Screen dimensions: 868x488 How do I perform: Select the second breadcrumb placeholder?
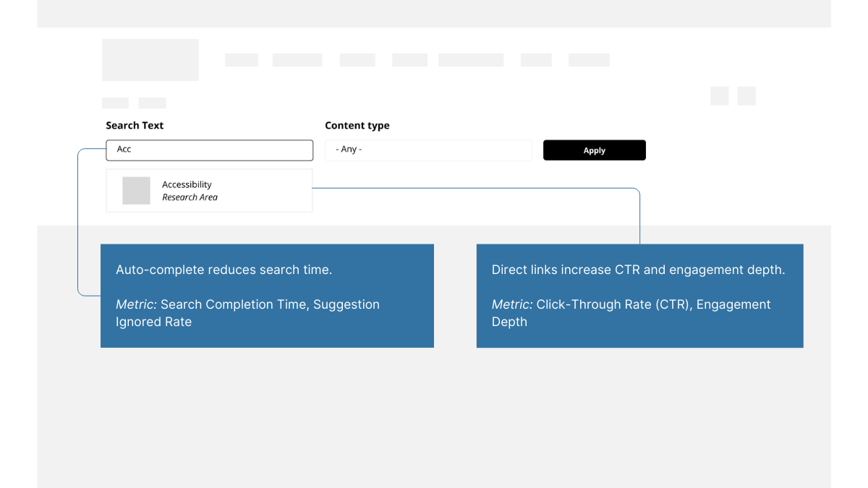[152, 102]
